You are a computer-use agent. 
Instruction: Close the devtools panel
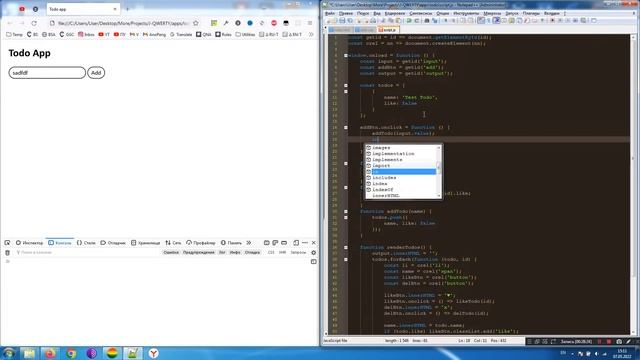[x=313, y=242]
